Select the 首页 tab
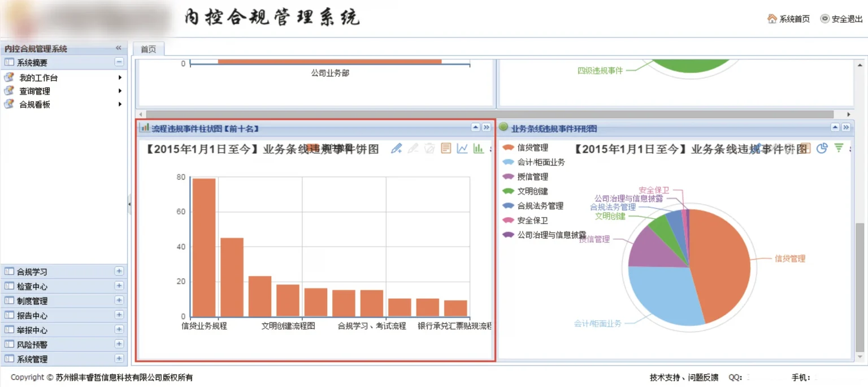Viewport: 868px width, 387px height. (149, 49)
